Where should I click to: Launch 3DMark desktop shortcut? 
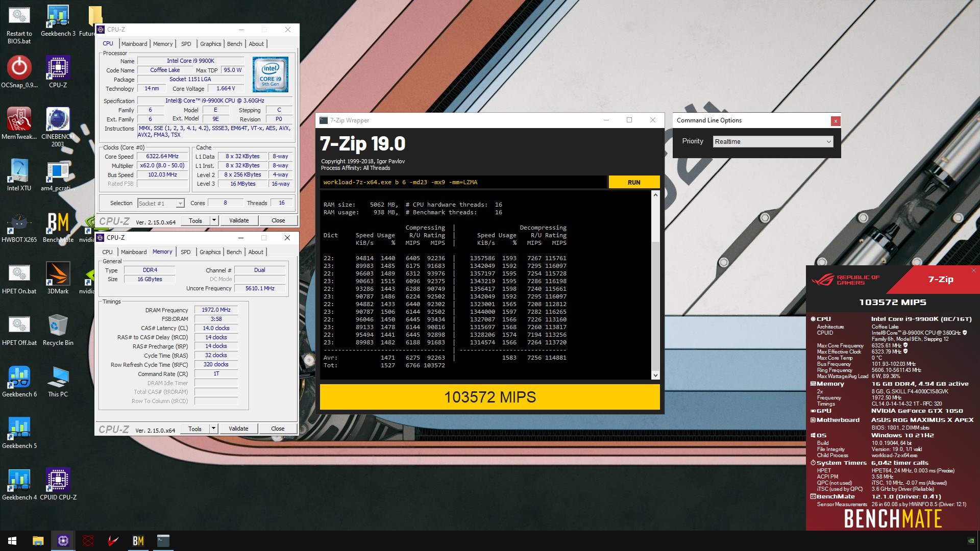[58, 278]
